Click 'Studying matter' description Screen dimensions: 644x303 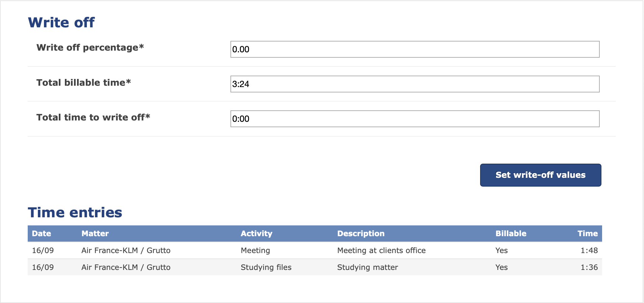pyautogui.click(x=368, y=267)
